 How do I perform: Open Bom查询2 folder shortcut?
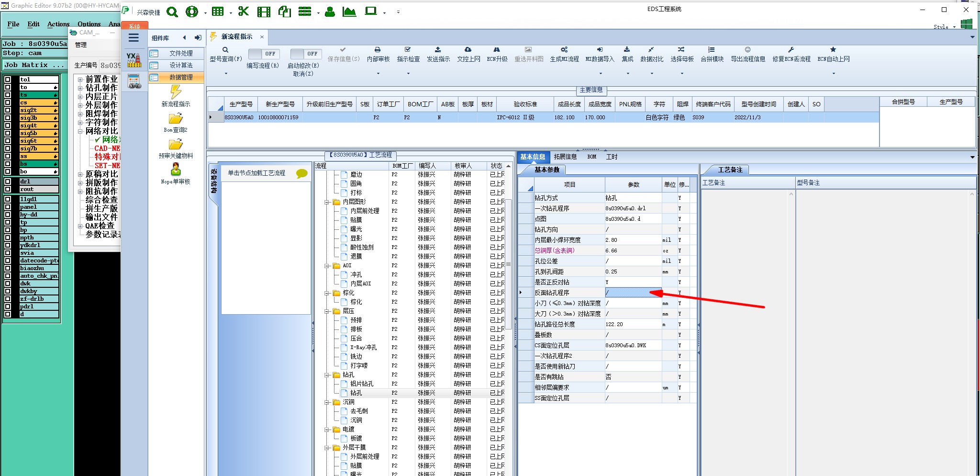pyautogui.click(x=176, y=122)
